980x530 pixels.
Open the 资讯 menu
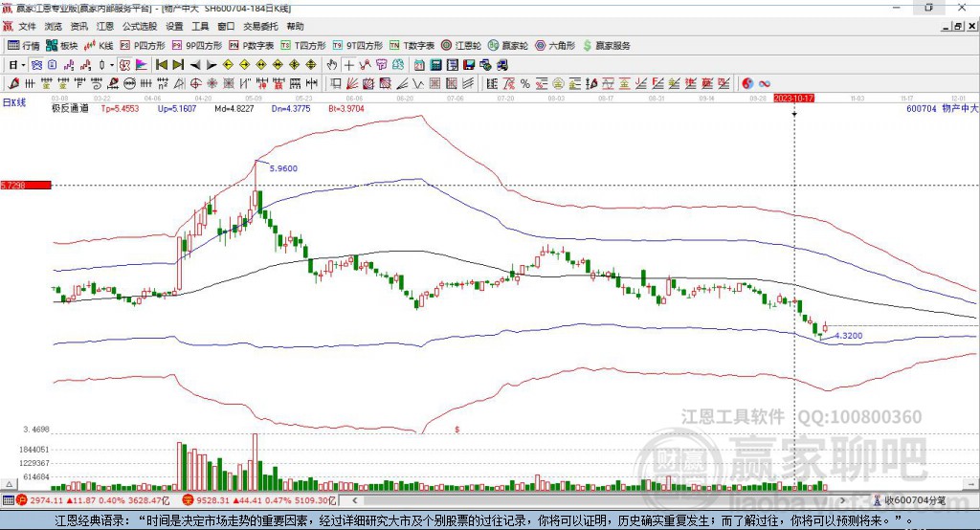78,26
